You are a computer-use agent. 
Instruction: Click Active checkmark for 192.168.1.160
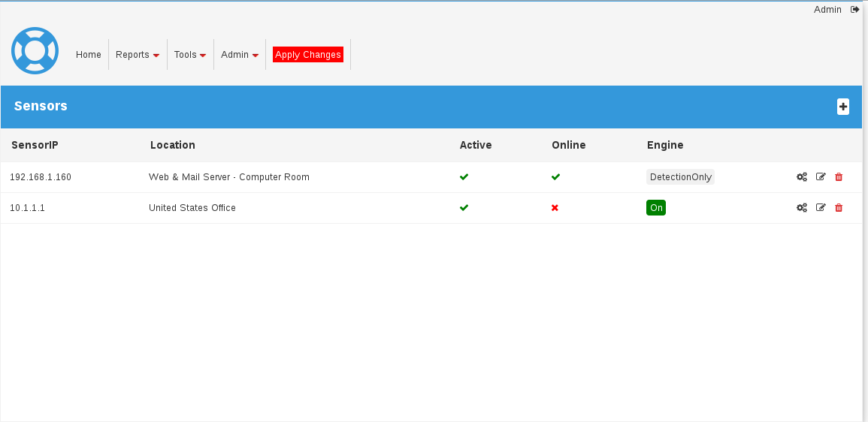tap(464, 177)
